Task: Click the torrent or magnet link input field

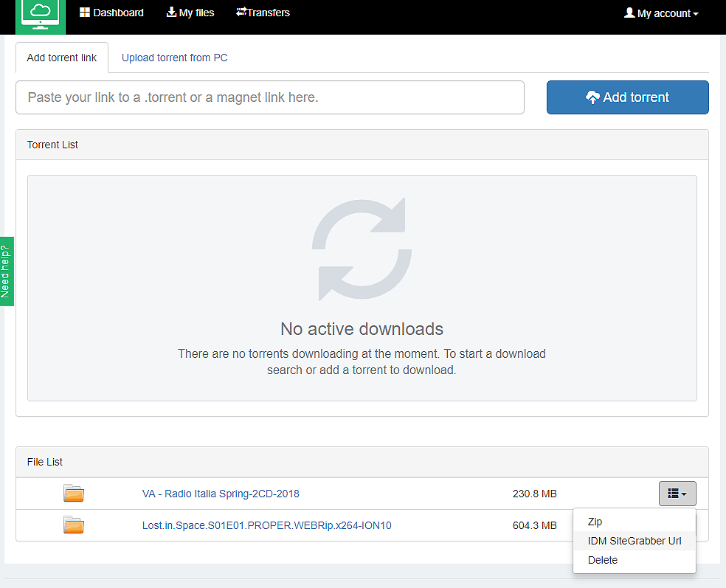Action: [x=270, y=97]
